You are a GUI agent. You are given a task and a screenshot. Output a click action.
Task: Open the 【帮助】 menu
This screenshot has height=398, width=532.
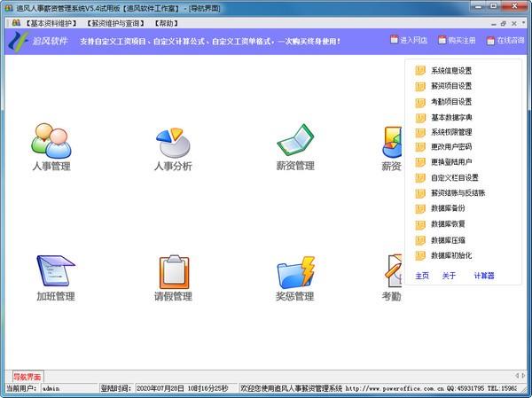pos(167,23)
